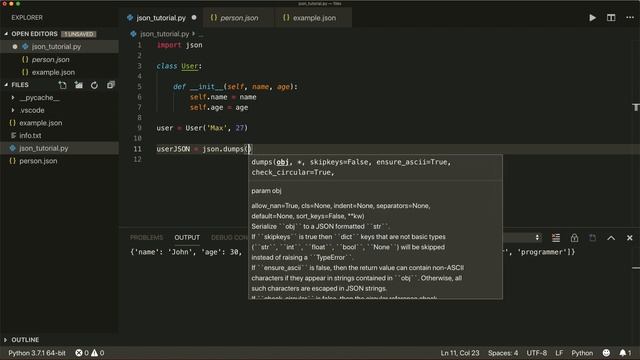Change the Python language mode
This screenshot has height=360, width=640.
(582, 353)
